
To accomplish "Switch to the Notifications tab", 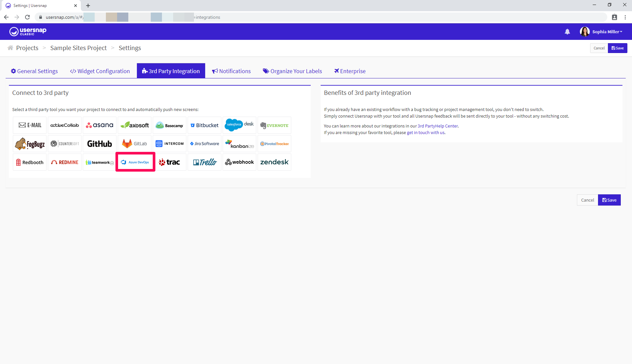I will pos(231,71).
